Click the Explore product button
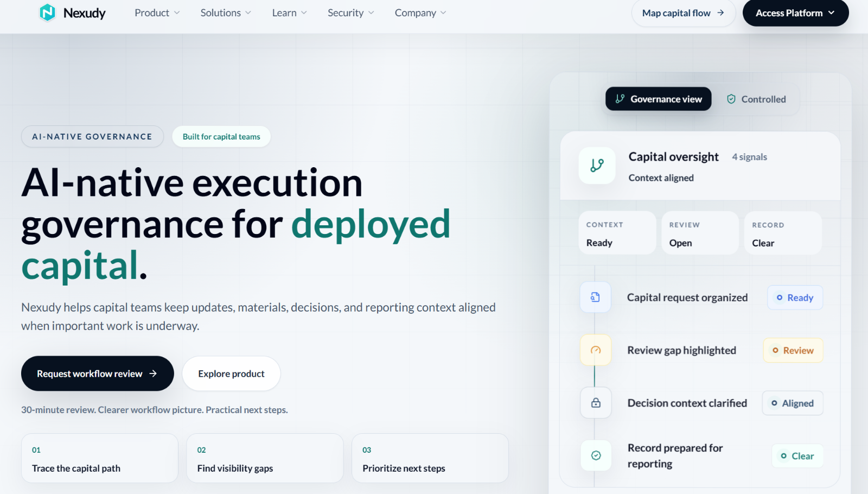Viewport: 868px width, 494px height. coord(231,373)
